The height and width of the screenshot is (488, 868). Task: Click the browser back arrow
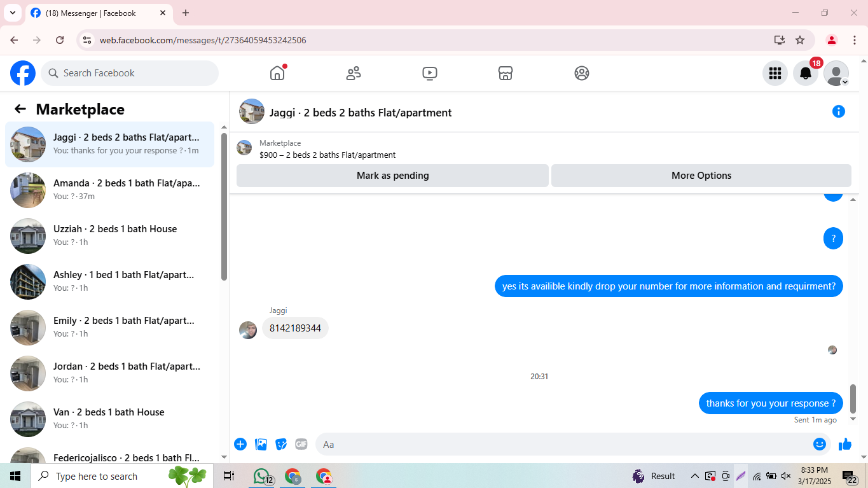coord(14,40)
